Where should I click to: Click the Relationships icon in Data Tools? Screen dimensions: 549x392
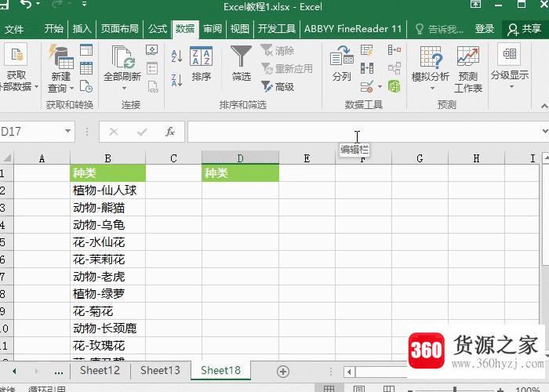(x=394, y=68)
